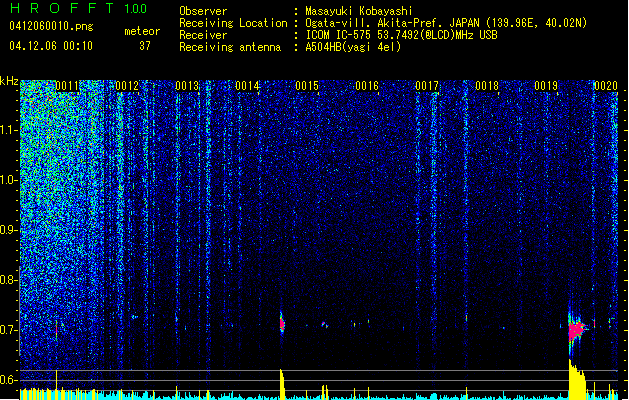
Task: Click the large pink meteor echo near 0019
Action: 577,331
